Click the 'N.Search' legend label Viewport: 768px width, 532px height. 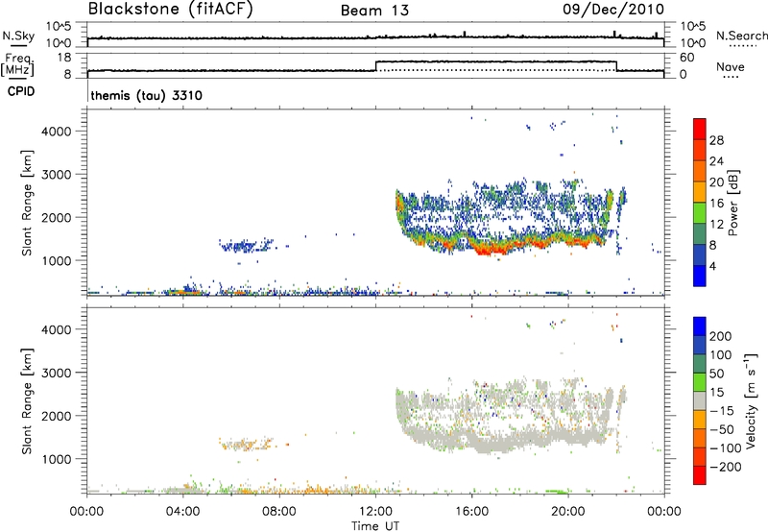[741, 36]
